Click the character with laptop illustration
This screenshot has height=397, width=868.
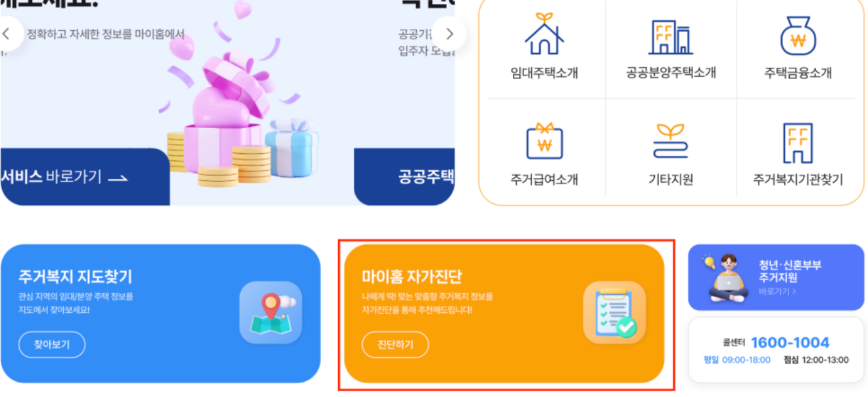coord(726,278)
